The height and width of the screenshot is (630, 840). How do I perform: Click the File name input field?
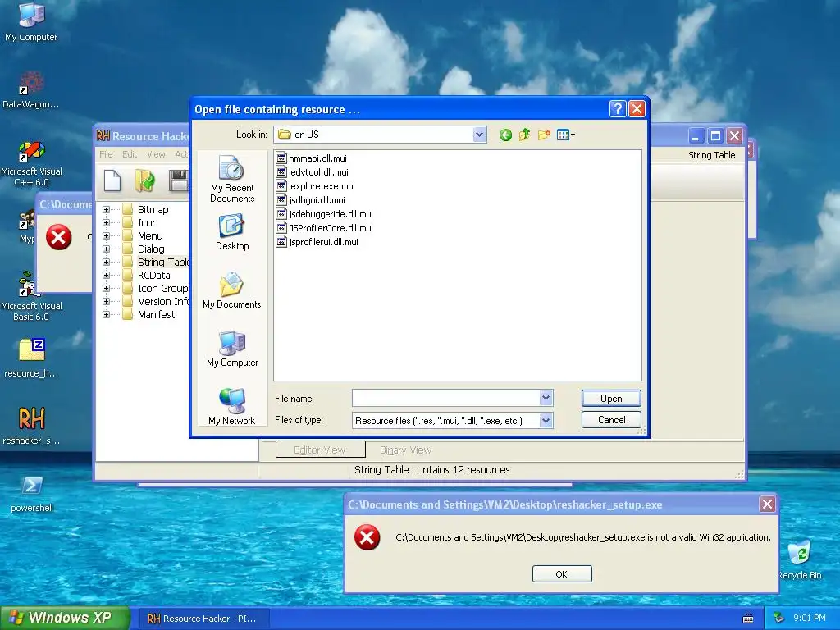[445, 398]
